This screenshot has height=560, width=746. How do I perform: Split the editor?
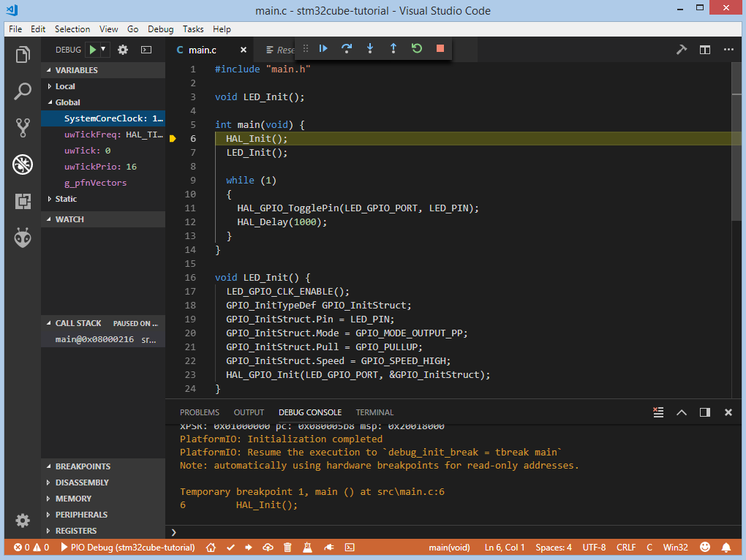click(705, 50)
